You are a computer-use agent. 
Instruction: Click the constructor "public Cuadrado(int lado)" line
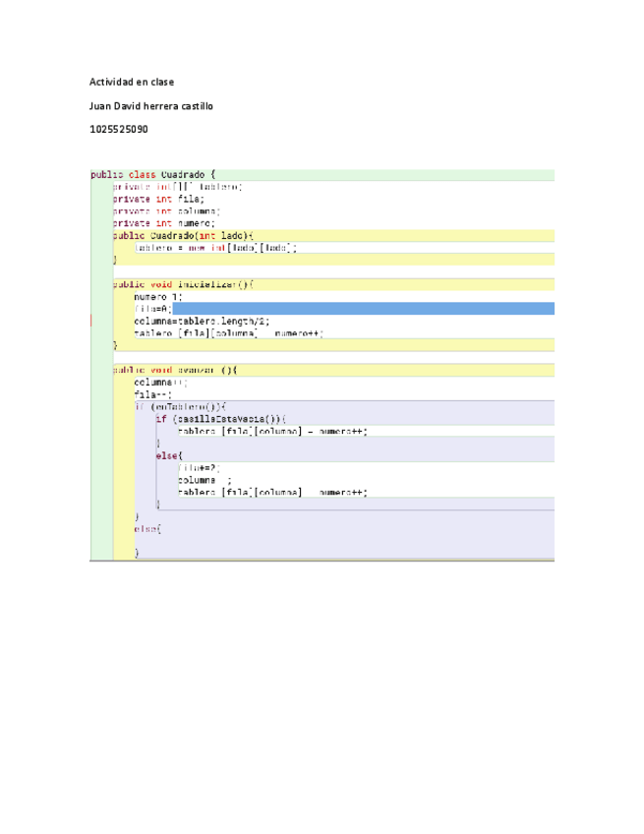184,236
